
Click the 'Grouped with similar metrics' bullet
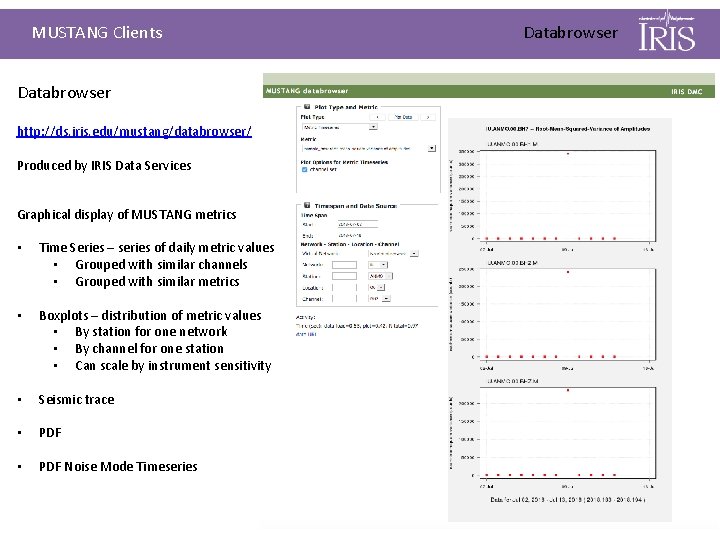tap(157, 281)
